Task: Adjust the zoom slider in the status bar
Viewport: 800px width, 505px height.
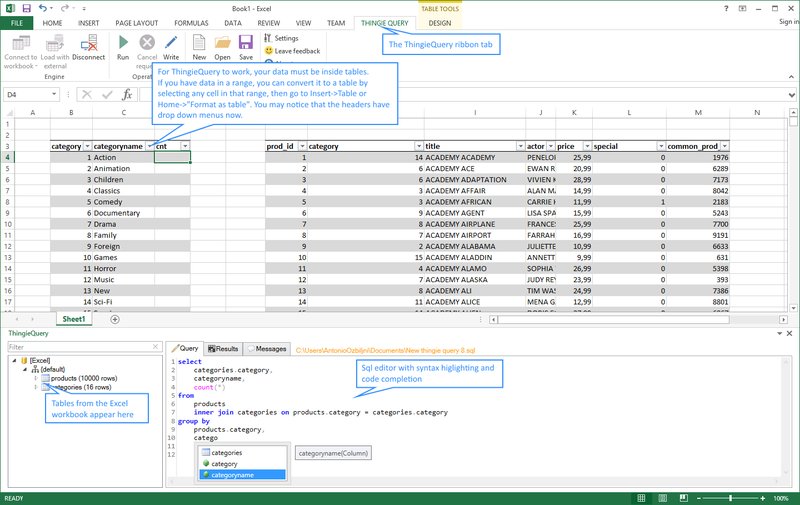Action: [731, 498]
